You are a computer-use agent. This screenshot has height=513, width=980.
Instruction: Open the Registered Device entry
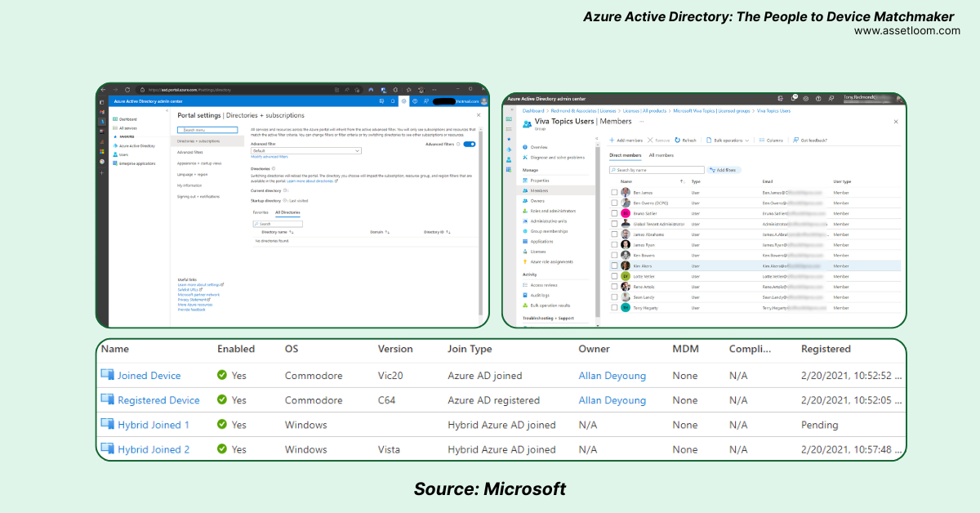158,400
